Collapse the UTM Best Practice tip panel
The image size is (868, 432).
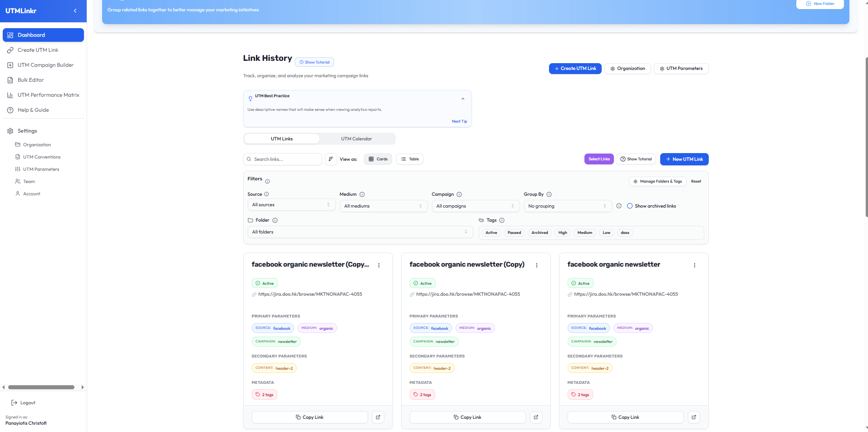(463, 99)
